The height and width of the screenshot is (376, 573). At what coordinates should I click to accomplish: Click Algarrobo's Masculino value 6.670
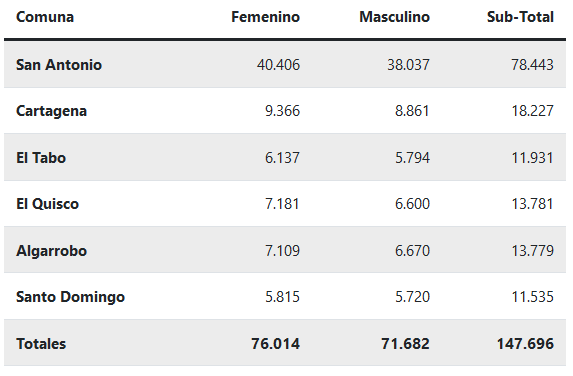click(x=412, y=251)
